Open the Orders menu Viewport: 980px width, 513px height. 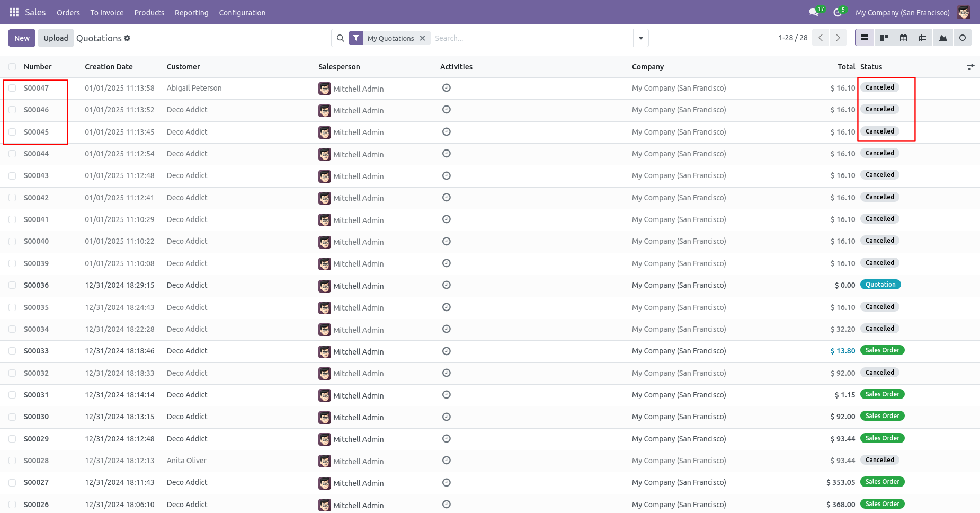coord(68,13)
